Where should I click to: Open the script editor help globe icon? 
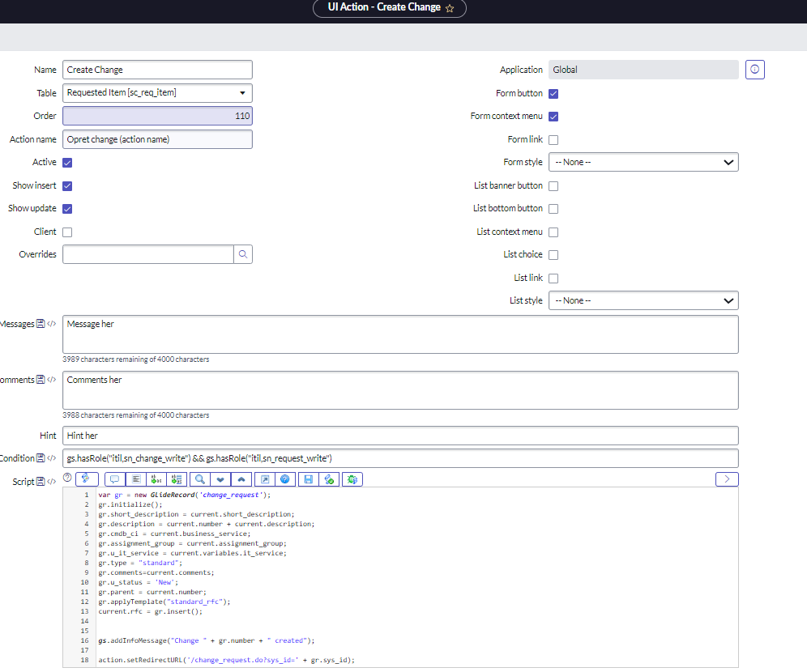click(x=287, y=478)
